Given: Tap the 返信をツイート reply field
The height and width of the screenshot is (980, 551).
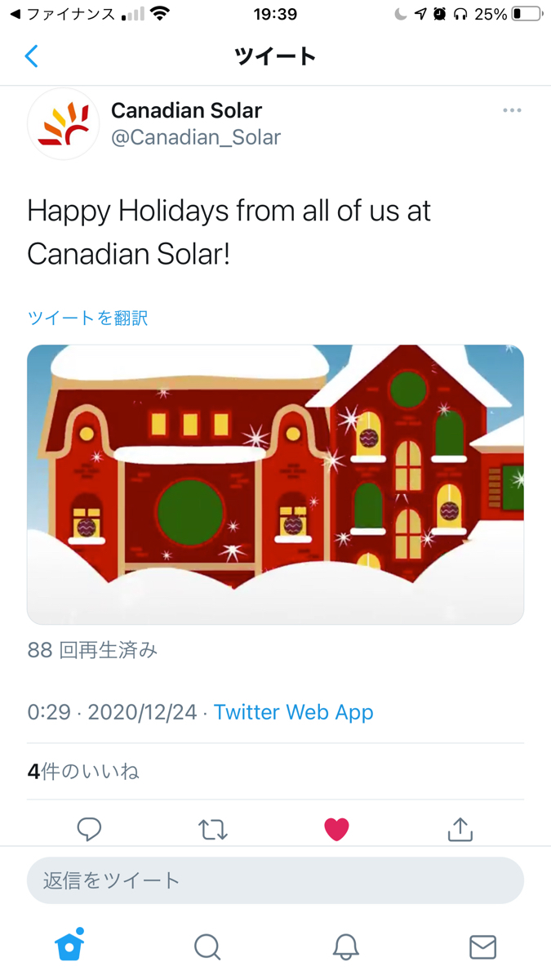Looking at the screenshot, I should [275, 880].
